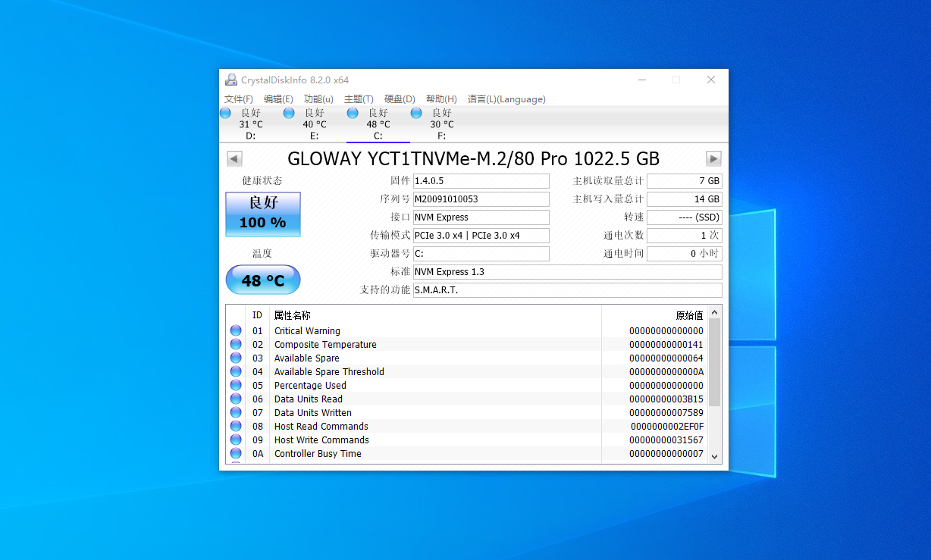
Task: Open the 主题(T) menu
Action: click(359, 99)
